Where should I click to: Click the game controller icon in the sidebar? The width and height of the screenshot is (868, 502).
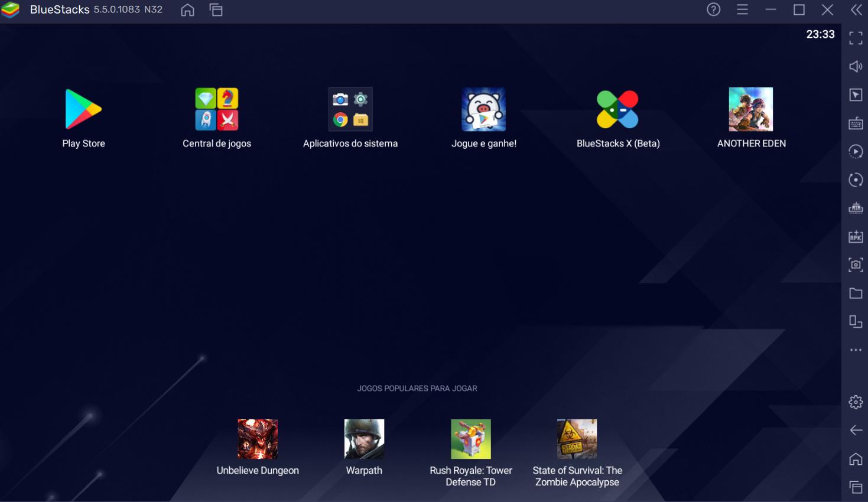pyautogui.click(x=856, y=208)
